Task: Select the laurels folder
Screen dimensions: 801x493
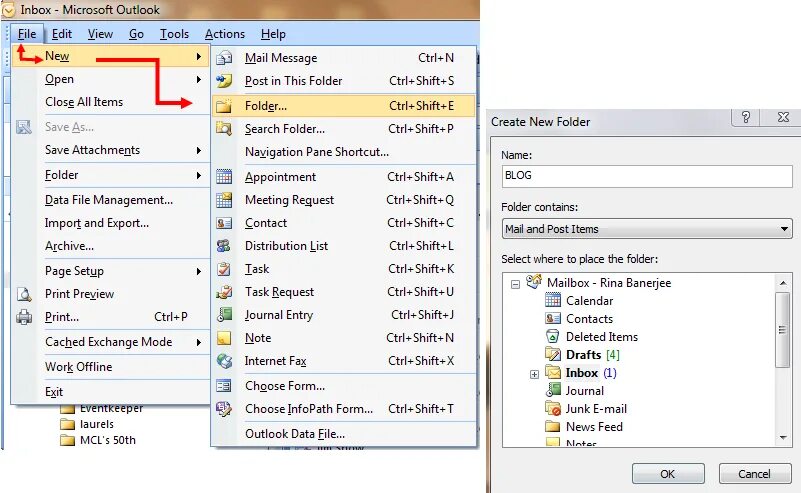Action: coord(97,424)
